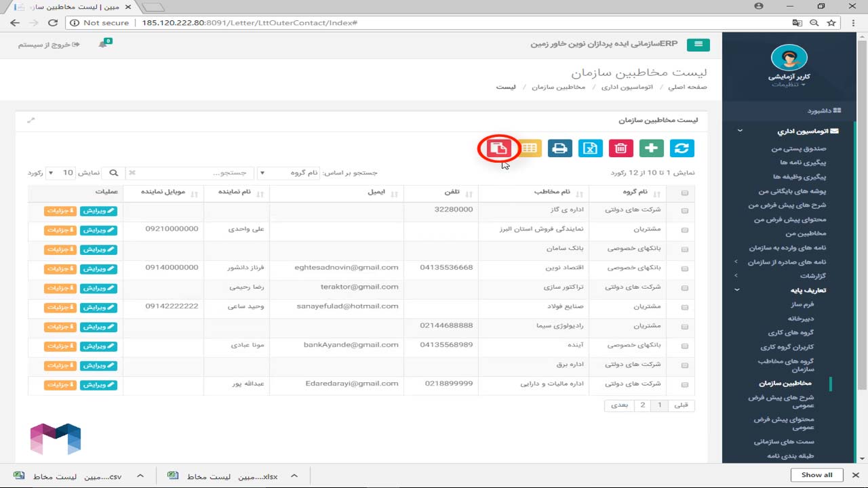Sort by ایمیل column
868x488 pixels.
point(336,192)
